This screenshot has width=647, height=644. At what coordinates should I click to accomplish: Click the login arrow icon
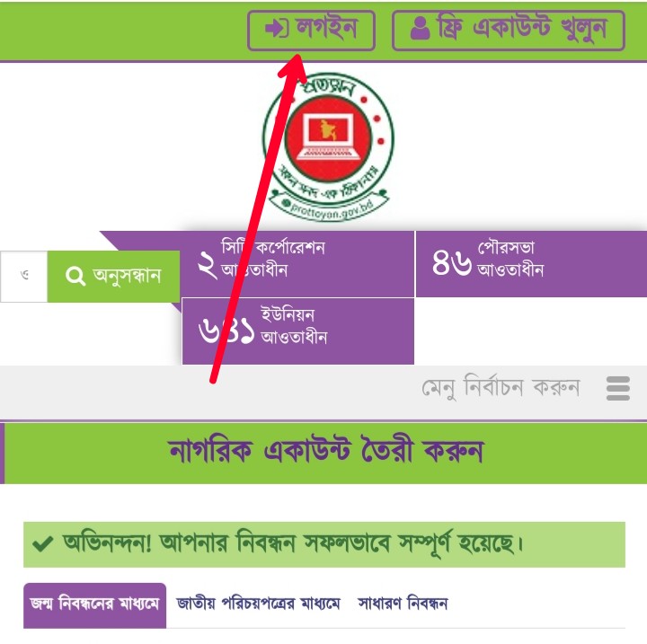pyautogui.click(x=277, y=29)
